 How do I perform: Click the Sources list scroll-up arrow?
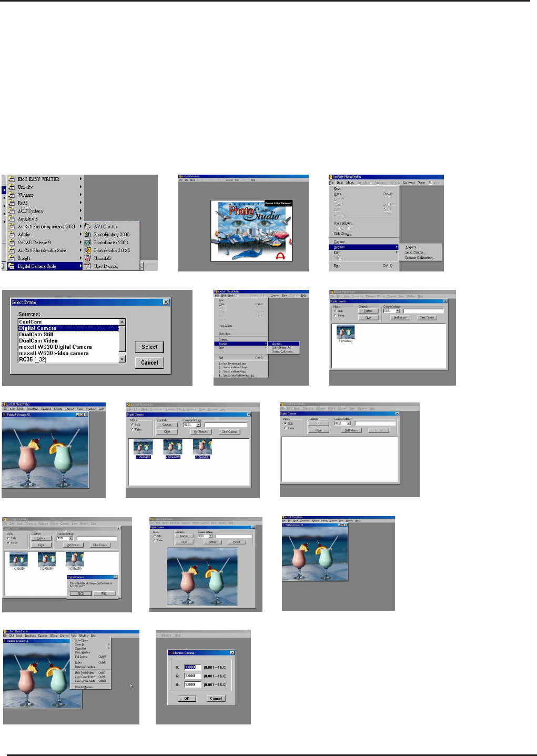(122, 322)
